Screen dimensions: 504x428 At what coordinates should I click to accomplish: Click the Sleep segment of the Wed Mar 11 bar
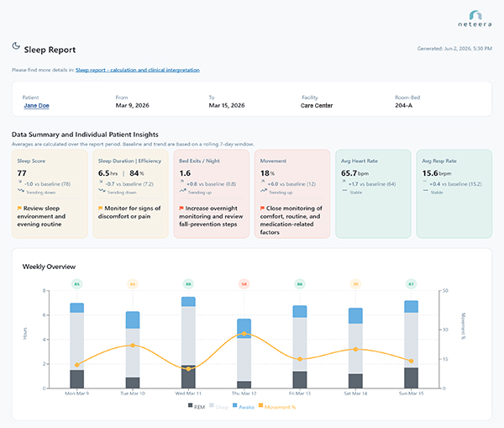[188, 336]
